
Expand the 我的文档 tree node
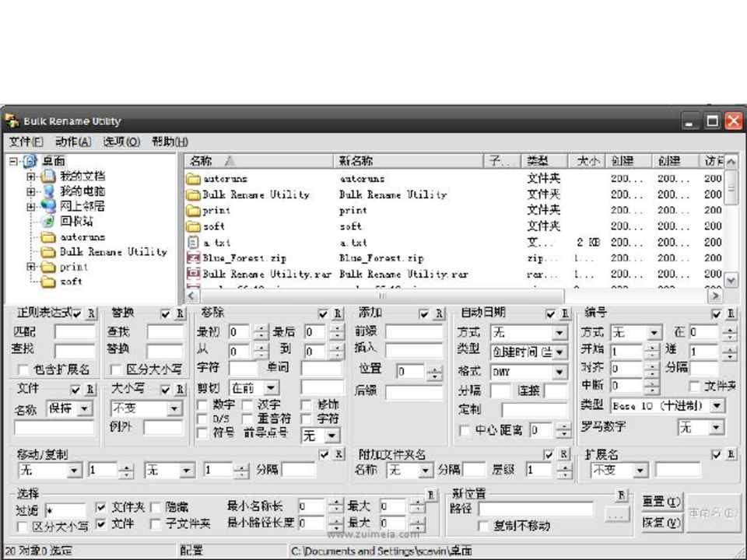point(31,177)
